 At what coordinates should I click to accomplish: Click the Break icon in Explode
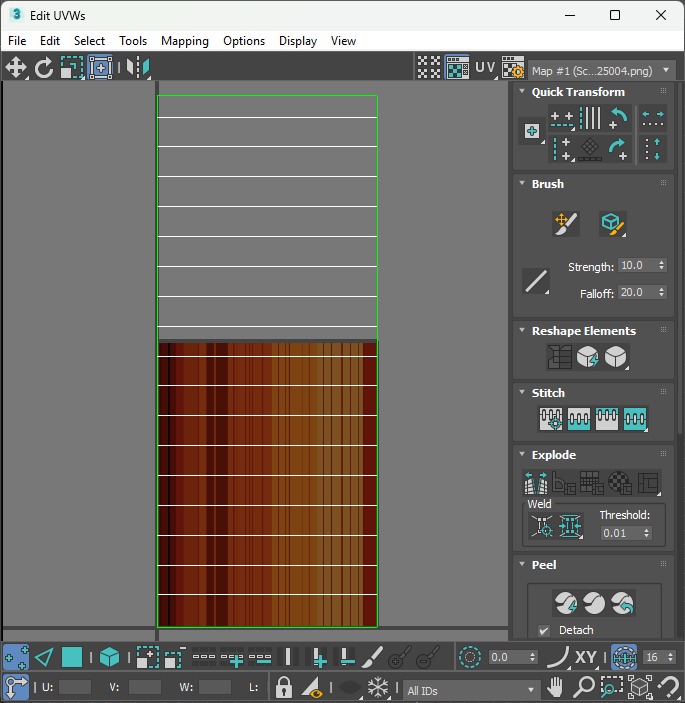(x=536, y=483)
